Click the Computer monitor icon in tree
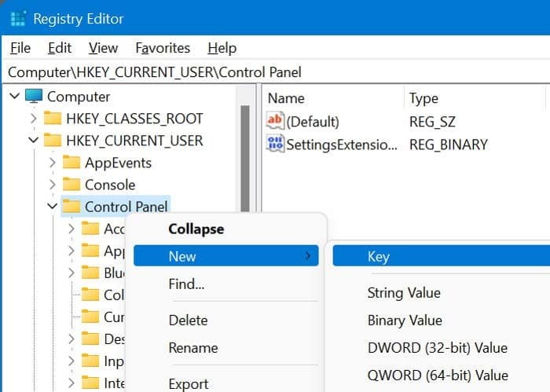This screenshot has width=550, height=392. coord(34,96)
